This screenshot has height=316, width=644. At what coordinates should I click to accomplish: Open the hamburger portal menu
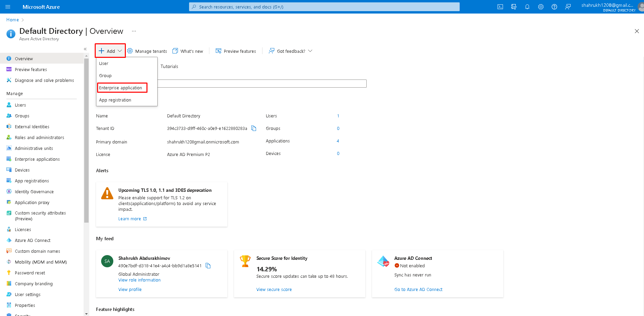pos(8,7)
